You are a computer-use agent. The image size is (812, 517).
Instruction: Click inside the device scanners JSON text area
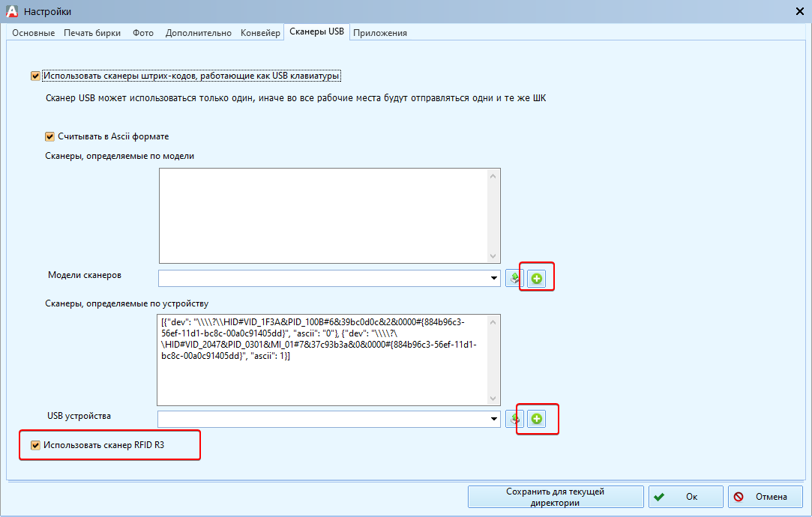pos(322,375)
